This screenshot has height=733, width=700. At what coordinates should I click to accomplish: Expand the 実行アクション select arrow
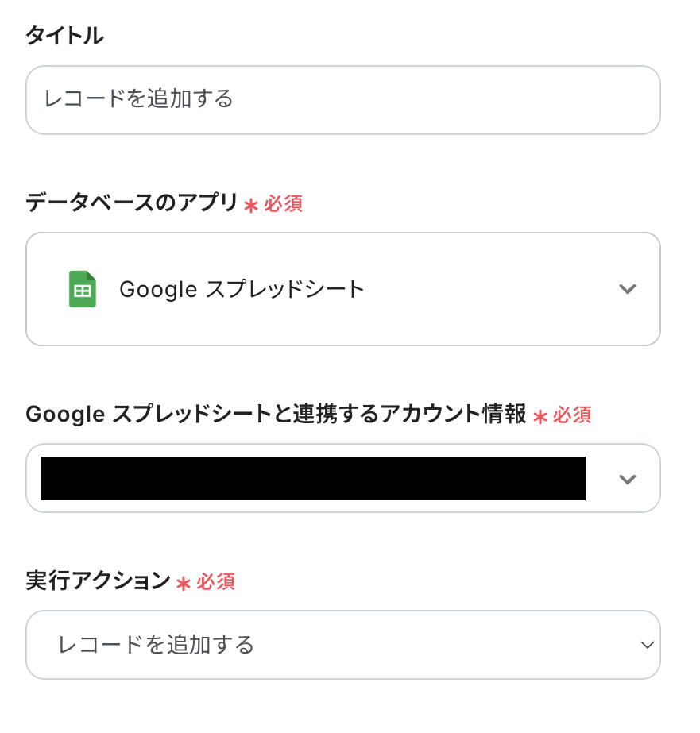tap(648, 645)
